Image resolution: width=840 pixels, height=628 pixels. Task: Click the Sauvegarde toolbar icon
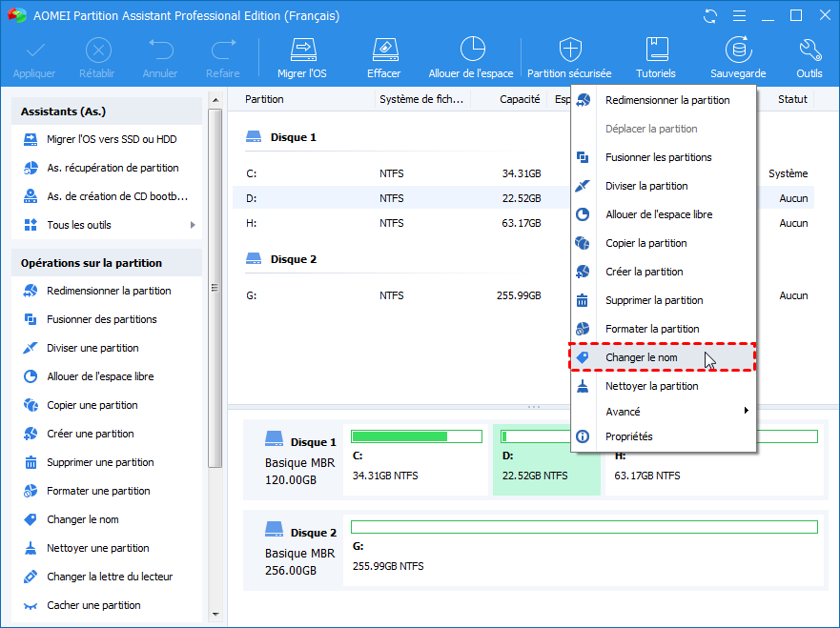click(x=737, y=57)
